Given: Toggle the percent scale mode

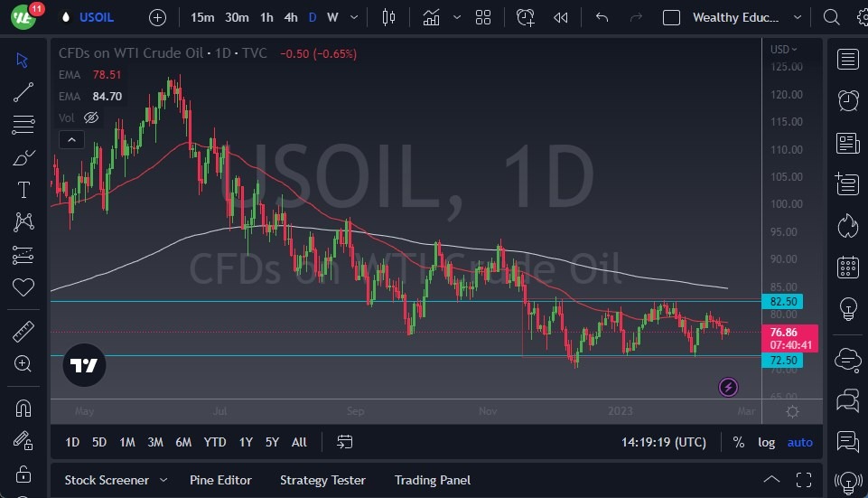Looking at the screenshot, I should pyautogui.click(x=739, y=442).
